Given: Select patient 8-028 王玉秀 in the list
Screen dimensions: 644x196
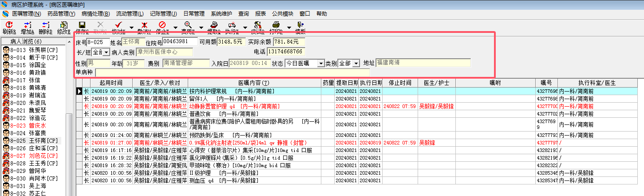Looking at the screenshot, I should (x=35, y=163).
